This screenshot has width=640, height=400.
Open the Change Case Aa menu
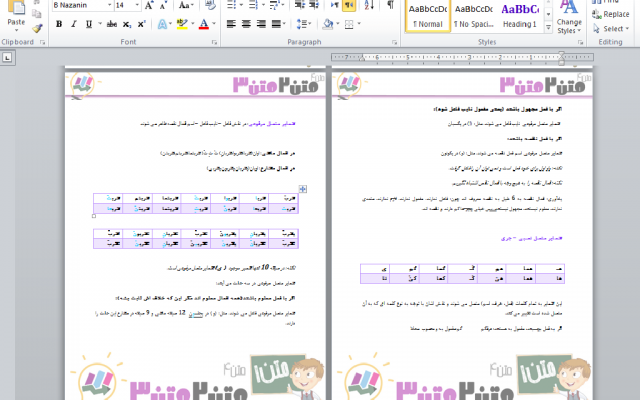[186, 5]
